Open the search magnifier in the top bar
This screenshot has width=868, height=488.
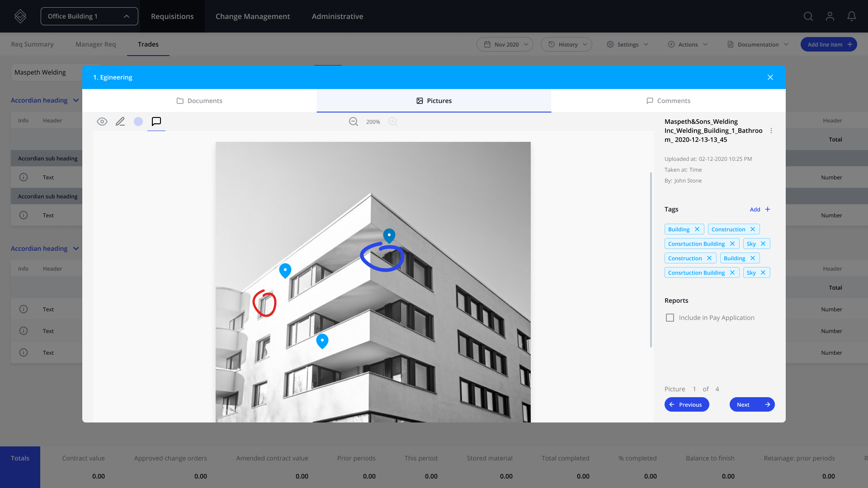point(808,16)
